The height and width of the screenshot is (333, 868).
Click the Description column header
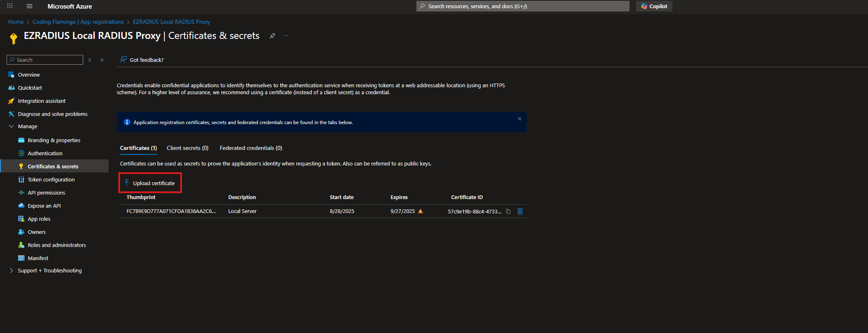242,197
